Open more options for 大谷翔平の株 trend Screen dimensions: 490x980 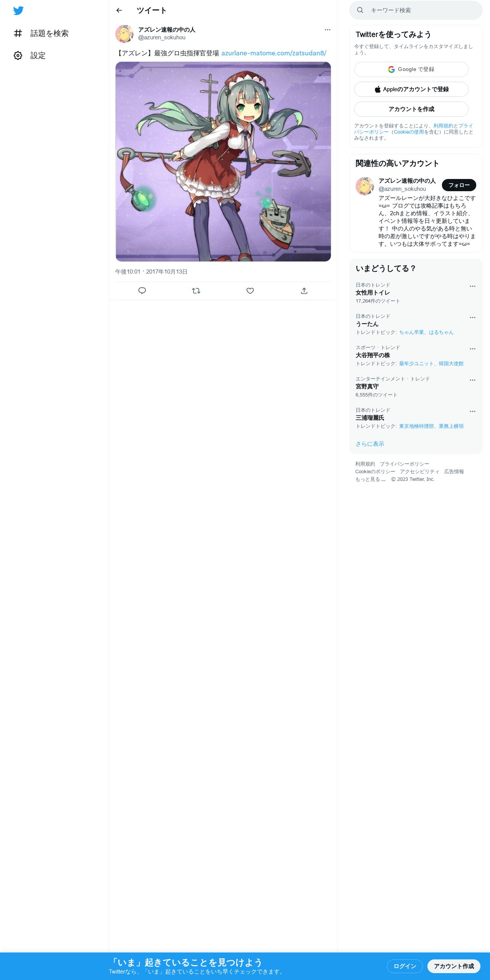coord(472,349)
